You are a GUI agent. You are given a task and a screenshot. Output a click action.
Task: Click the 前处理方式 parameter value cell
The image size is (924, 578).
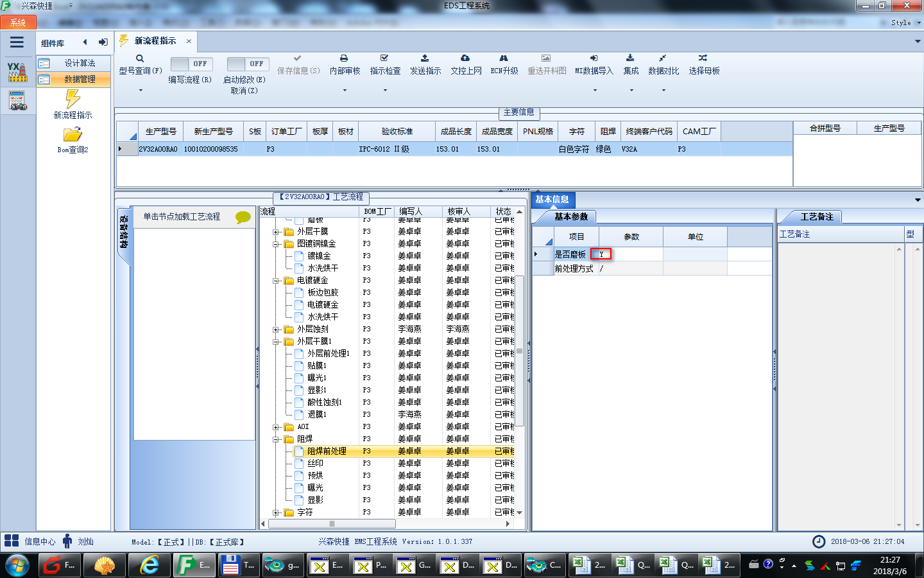tap(631, 268)
